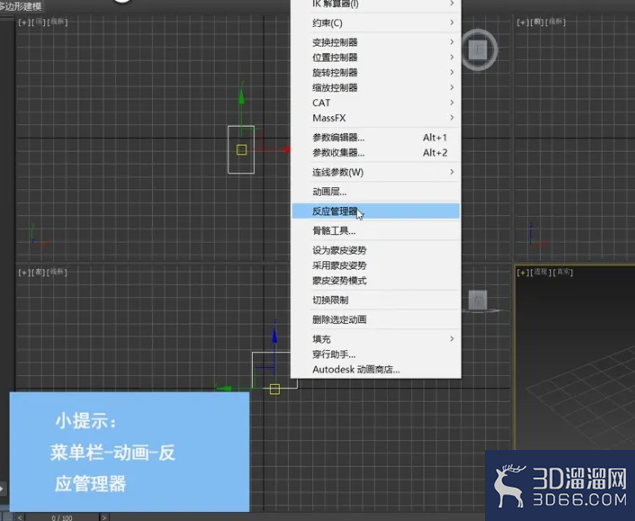
Task: Click the [+] label of the bottom-left viewport
Action: coord(23,272)
